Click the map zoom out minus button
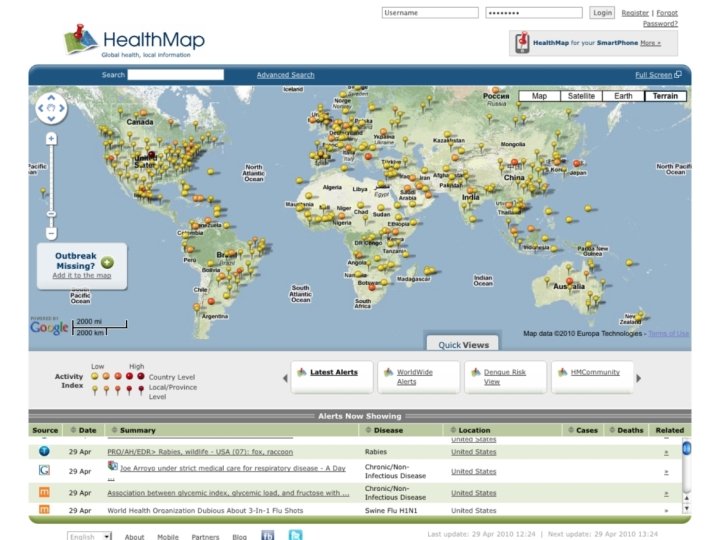720x540 pixels. pos(51,233)
